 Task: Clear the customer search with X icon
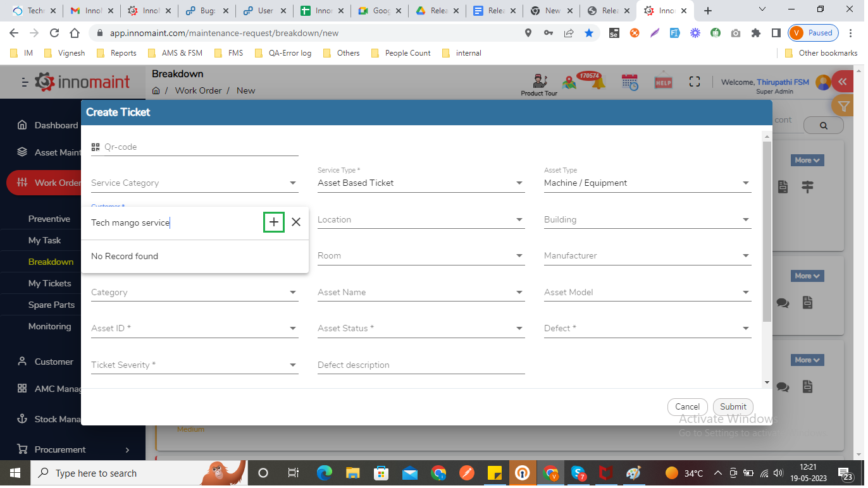pyautogui.click(x=296, y=222)
